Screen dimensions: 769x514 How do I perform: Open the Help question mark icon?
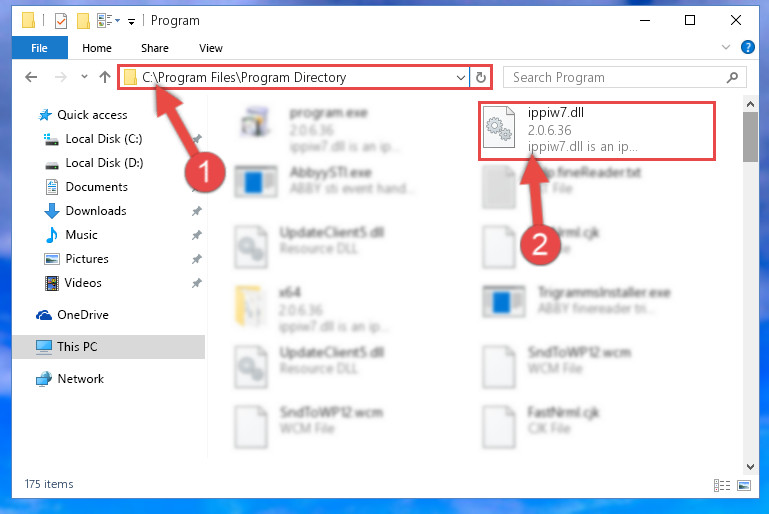[x=747, y=47]
